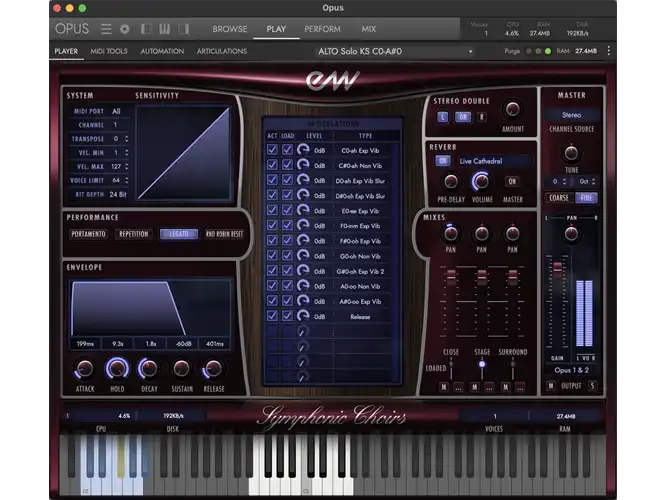Click the green Purge indicator dot
The image size is (667, 500).
(x=548, y=51)
